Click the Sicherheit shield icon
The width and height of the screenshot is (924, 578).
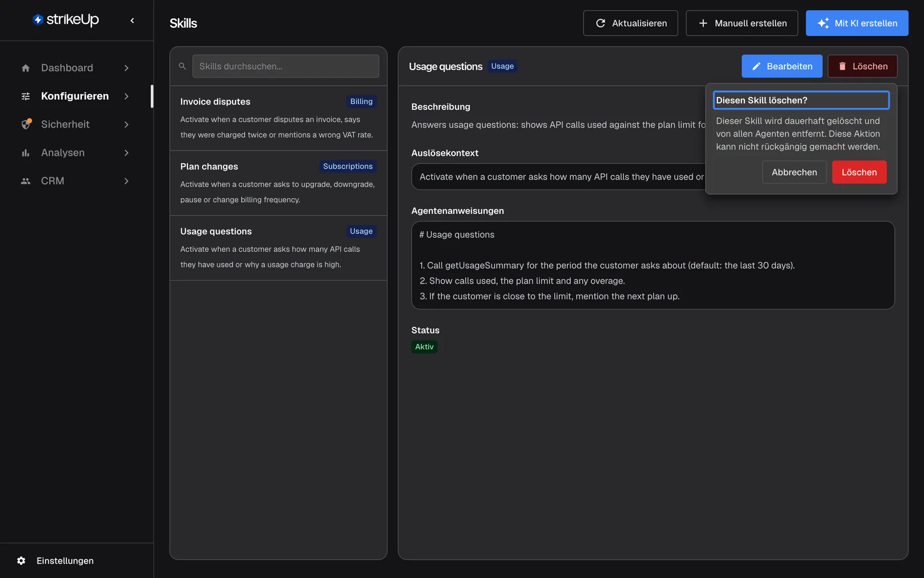click(x=26, y=124)
